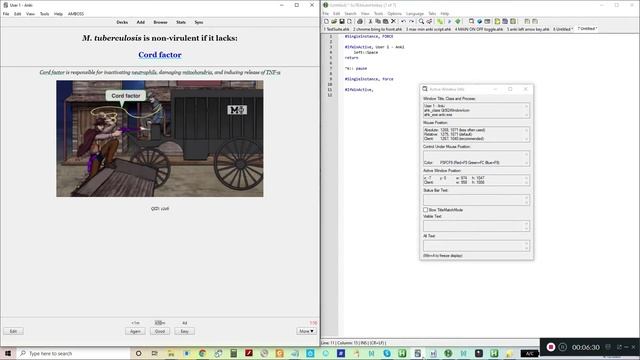Open the More dropdown in Anki
640x360 pixels.
point(306,331)
